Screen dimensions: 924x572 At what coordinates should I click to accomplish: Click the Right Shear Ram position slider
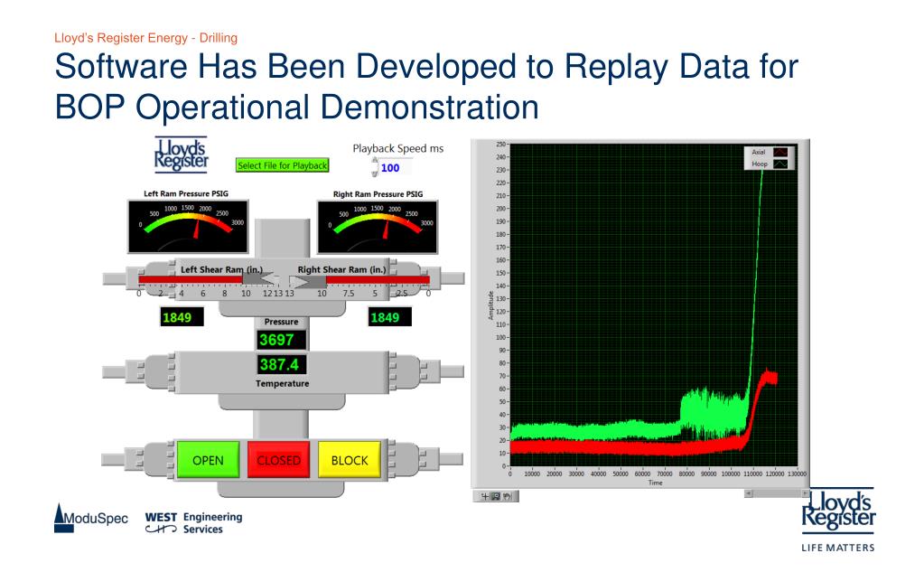pyautogui.click(x=360, y=279)
